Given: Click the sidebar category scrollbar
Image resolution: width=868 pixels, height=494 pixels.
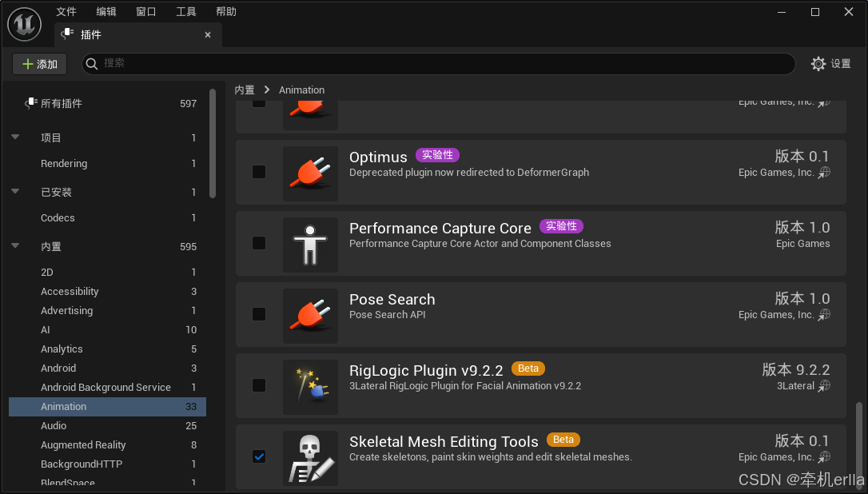Looking at the screenshot, I should pyautogui.click(x=213, y=143).
